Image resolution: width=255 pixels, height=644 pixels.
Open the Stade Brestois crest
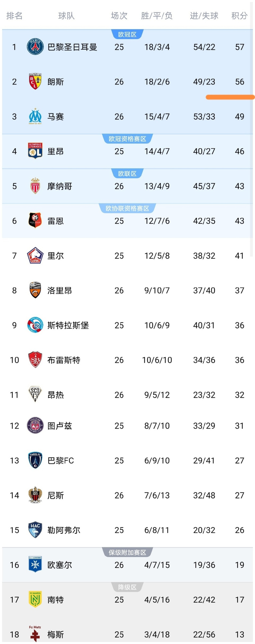point(35,360)
